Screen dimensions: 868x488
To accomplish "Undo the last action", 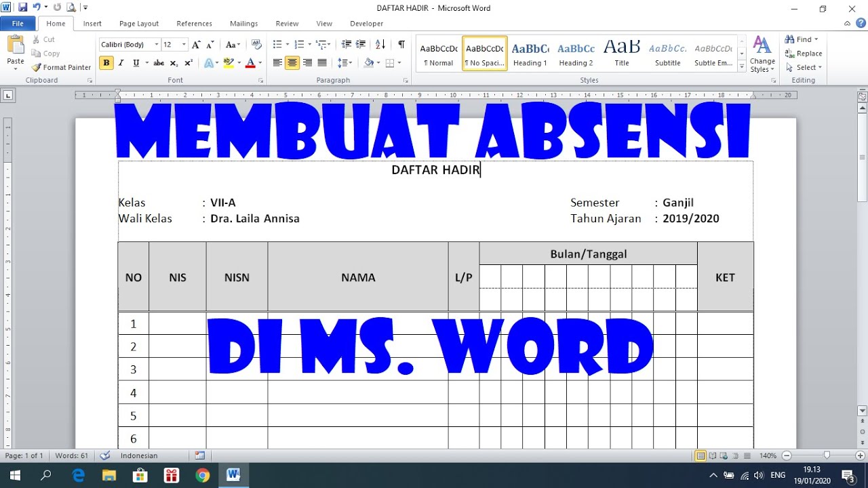I will [36, 7].
